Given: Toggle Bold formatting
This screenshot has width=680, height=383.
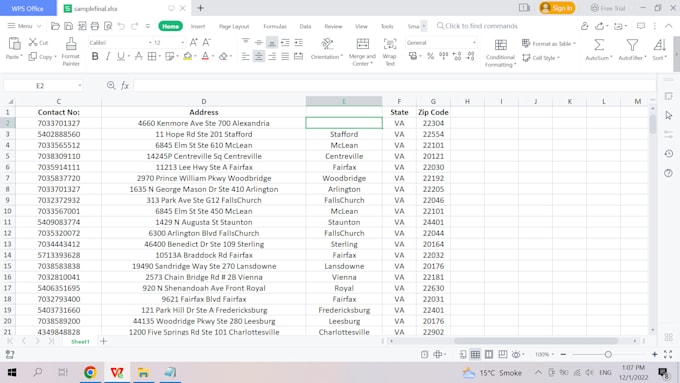Looking at the screenshot, I should tap(95, 56).
